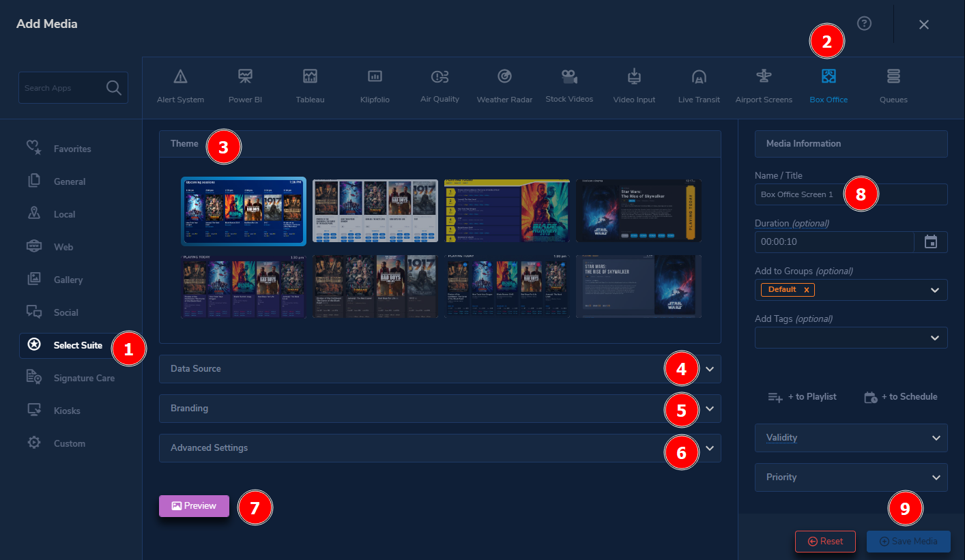Open the Air Quality app
Viewport: 965px width, 560px height.
tap(440, 86)
